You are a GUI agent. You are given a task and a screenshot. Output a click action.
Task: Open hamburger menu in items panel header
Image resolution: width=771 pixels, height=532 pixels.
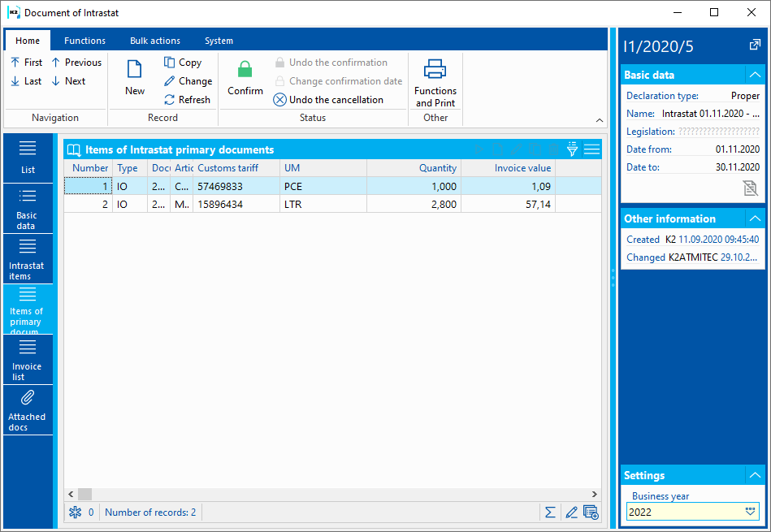[x=591, y=149]
